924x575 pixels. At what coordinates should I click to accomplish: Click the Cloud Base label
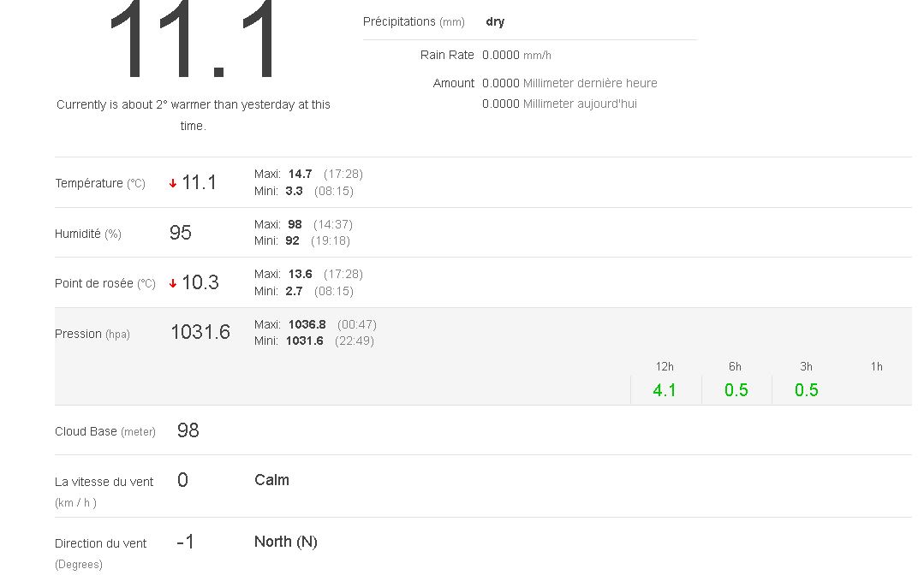[x=86, y=432]
